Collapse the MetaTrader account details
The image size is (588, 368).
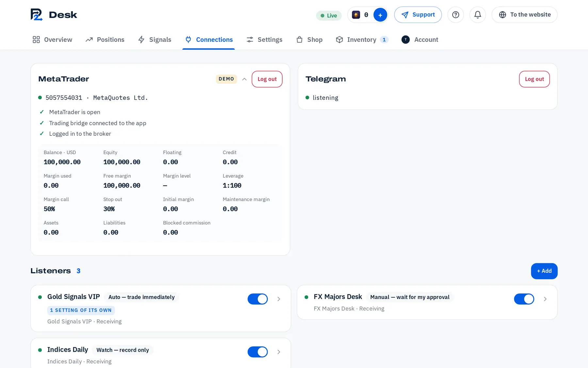pyautogui.click(x=244, y=79)
